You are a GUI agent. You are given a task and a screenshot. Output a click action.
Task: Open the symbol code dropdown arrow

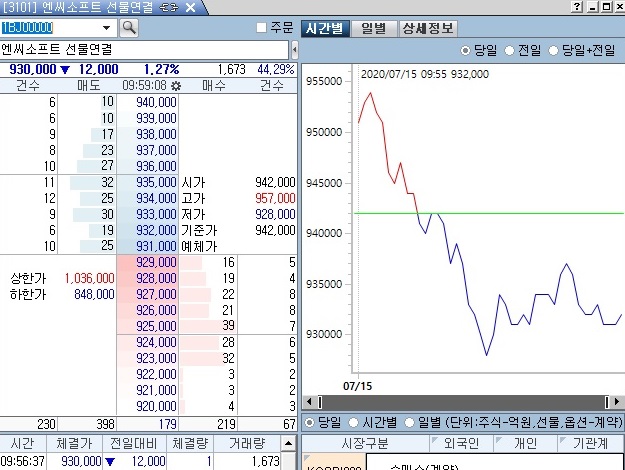(x=106, y=27)
